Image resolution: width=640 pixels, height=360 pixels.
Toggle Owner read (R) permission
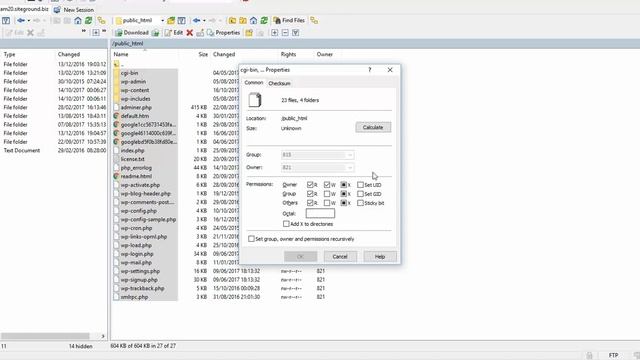tap(310, 185)
